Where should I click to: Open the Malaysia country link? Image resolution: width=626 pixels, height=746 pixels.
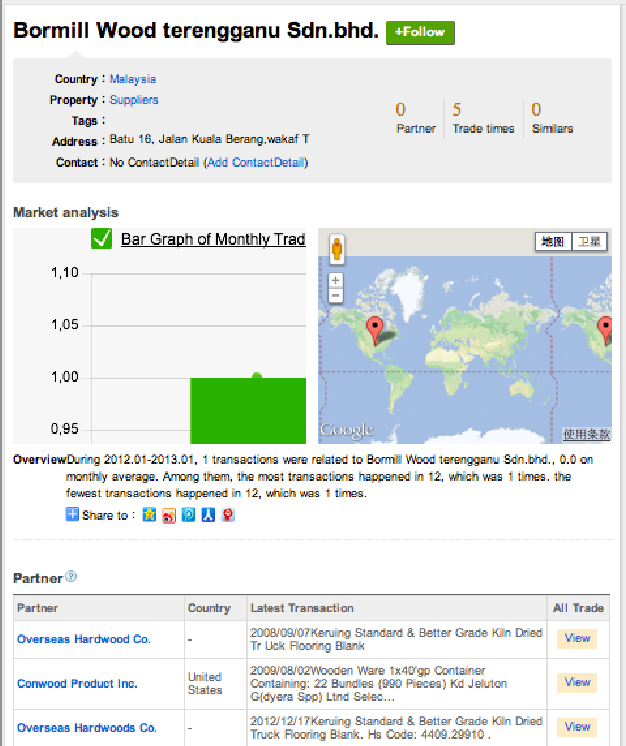133,79
